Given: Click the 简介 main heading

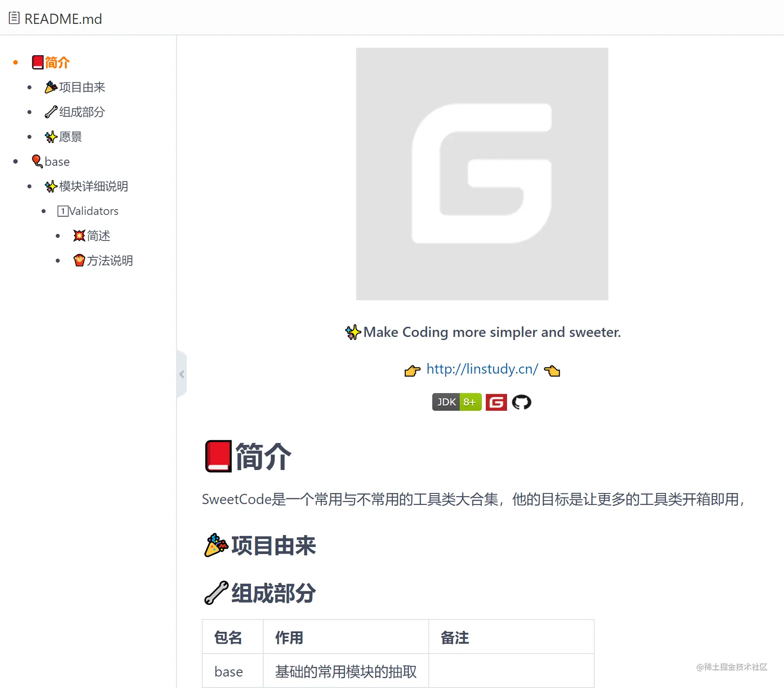Looking at the screenshot, I should coord(263,456).
